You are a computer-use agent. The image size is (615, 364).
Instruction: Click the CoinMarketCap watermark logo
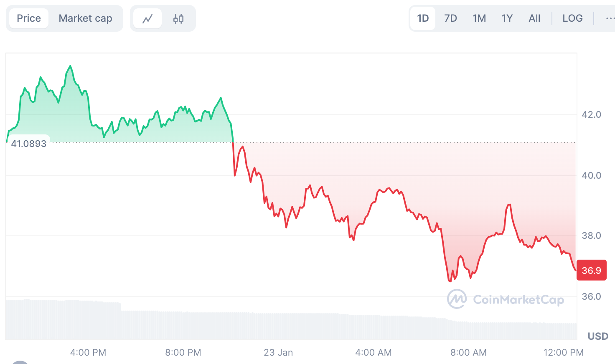[506, 299]
